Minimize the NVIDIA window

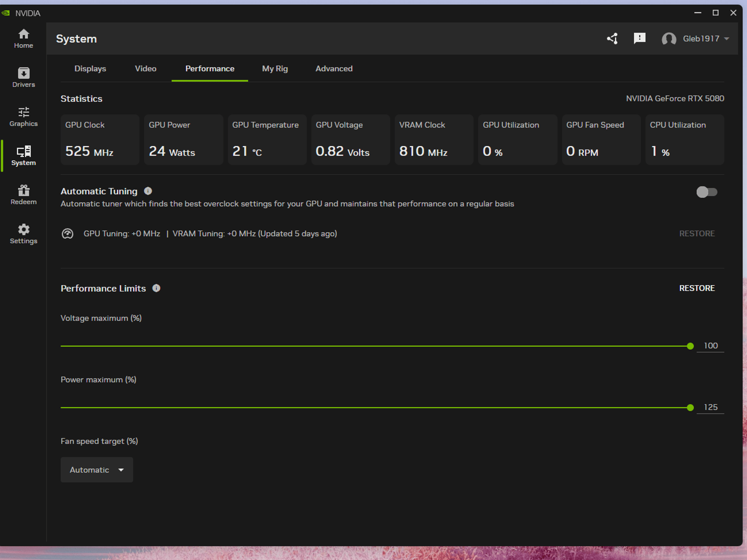click(x=697, y=13)
